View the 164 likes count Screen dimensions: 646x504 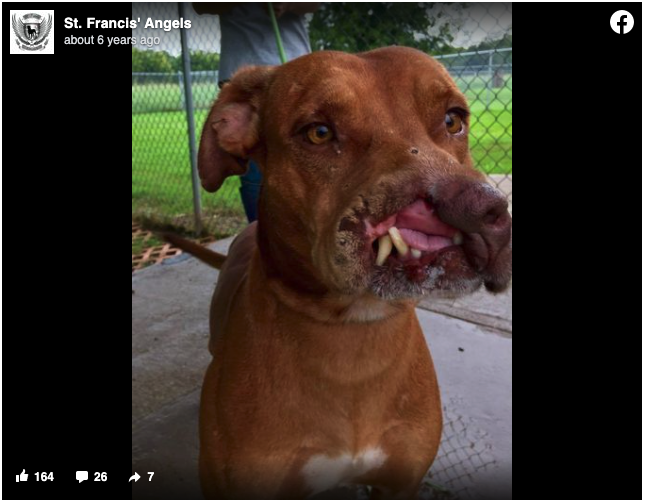44,477
